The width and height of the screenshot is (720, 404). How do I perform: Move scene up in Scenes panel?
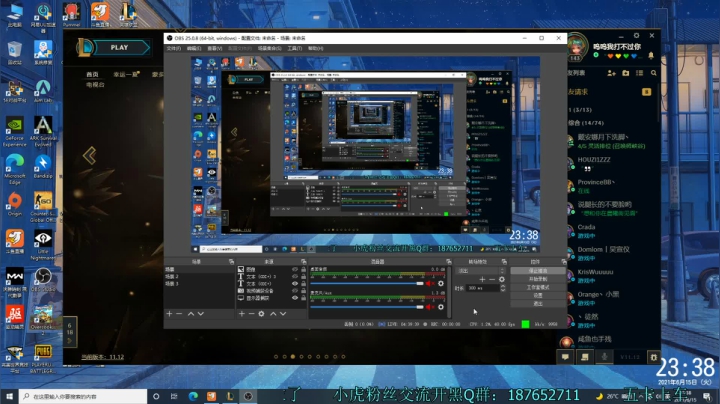(191, 314)
